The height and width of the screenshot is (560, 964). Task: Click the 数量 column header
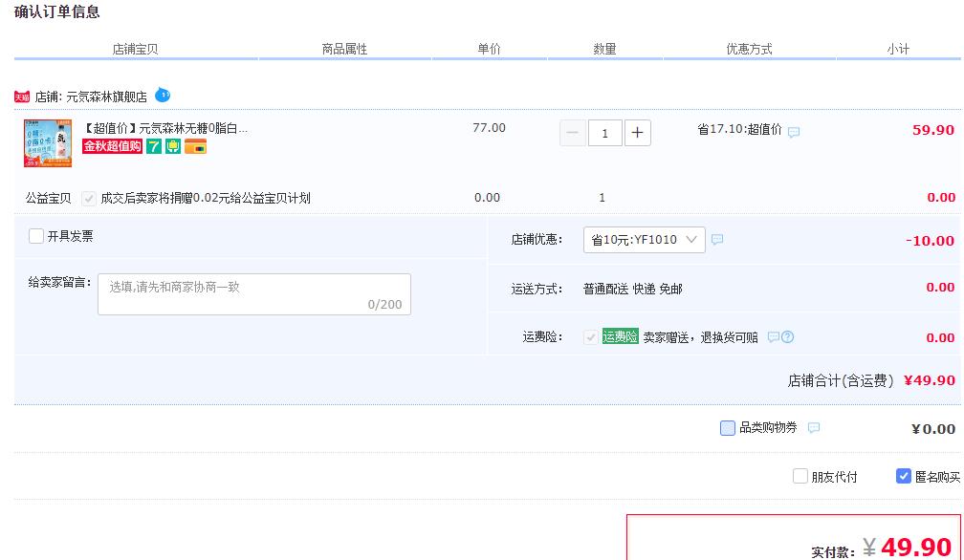(604, 49)
